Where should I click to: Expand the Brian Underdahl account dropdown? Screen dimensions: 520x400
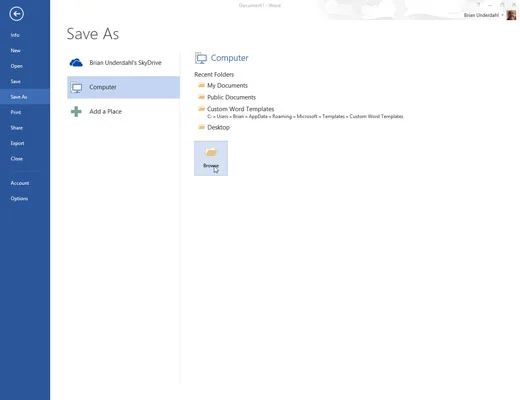[x=483, y=15]
